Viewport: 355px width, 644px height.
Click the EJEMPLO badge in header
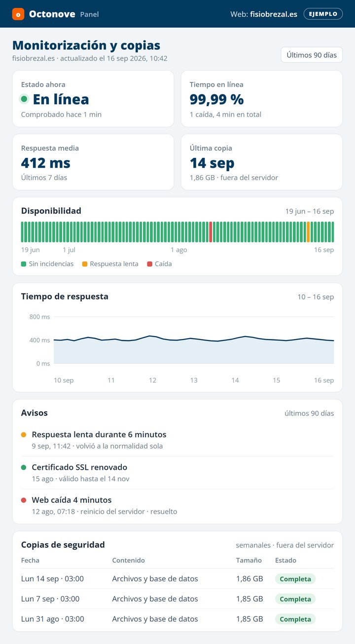click(x=323, y=14)
